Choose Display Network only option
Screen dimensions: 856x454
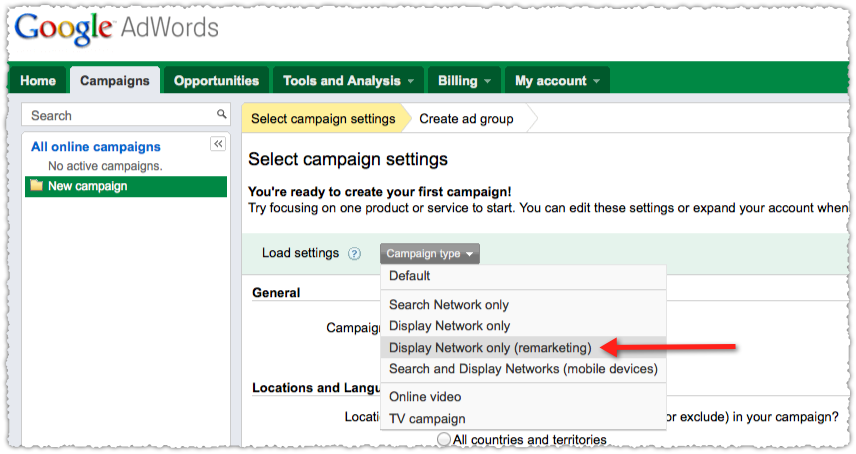tap(523, 326)
